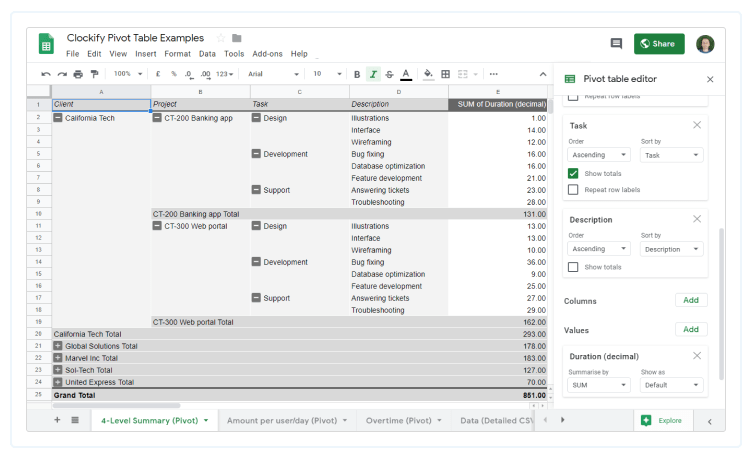Decrease decimal places icon
Image resolution: width=752 pixels, height=458 pixels.
[189, 74]
